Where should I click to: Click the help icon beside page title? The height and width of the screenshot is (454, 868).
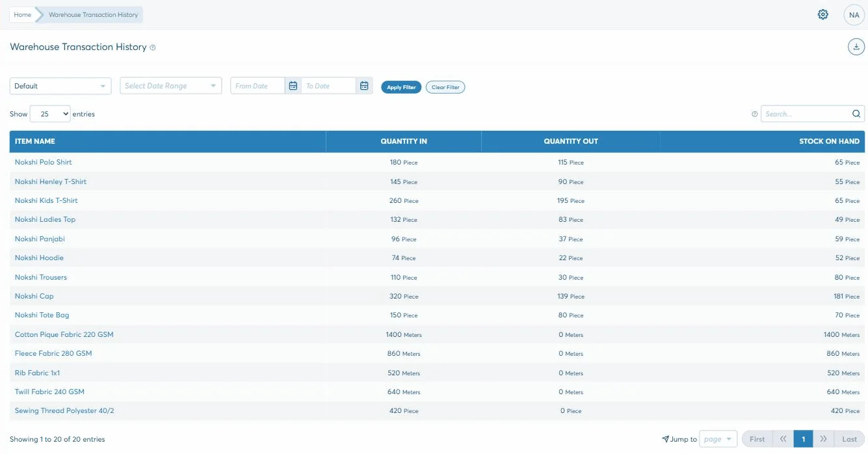click(x=153, y=47)
